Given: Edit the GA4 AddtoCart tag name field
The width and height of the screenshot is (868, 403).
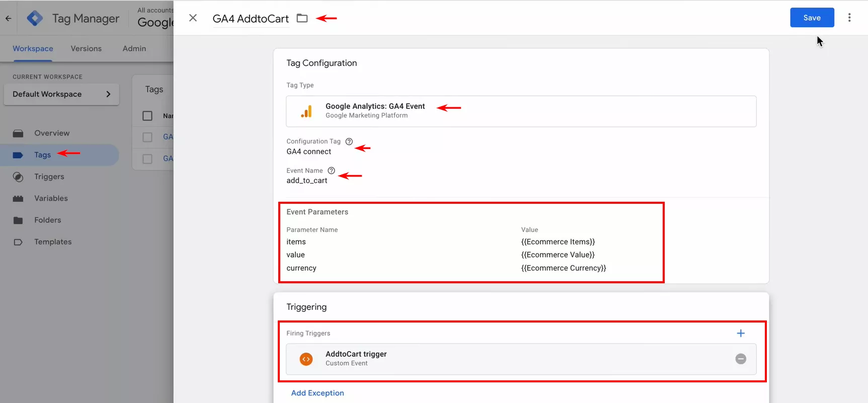Looking at the screenshot, I should [x=251, y=19].
